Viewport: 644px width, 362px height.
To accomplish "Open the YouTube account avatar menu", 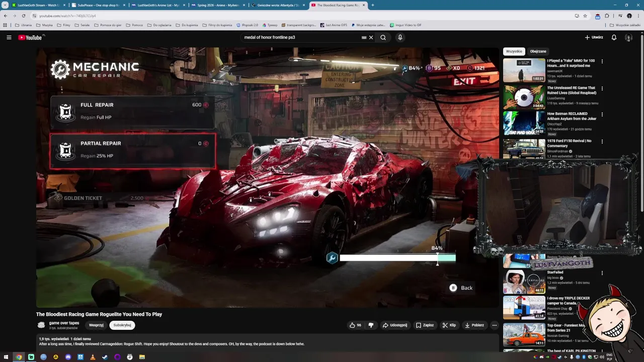I will coord(628,37).
